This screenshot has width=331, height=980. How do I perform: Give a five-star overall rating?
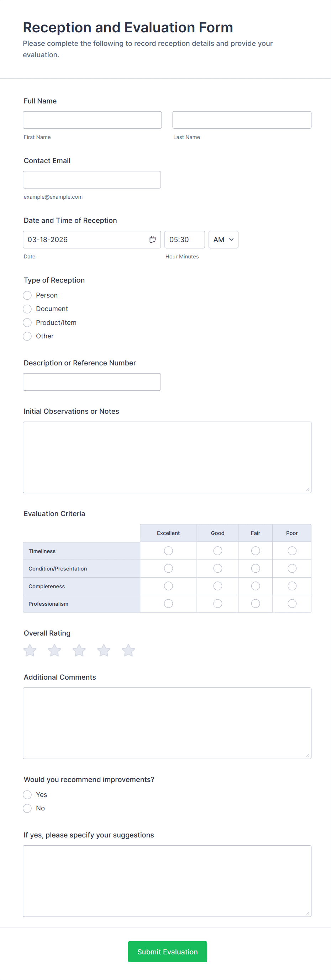click(128, 650)
